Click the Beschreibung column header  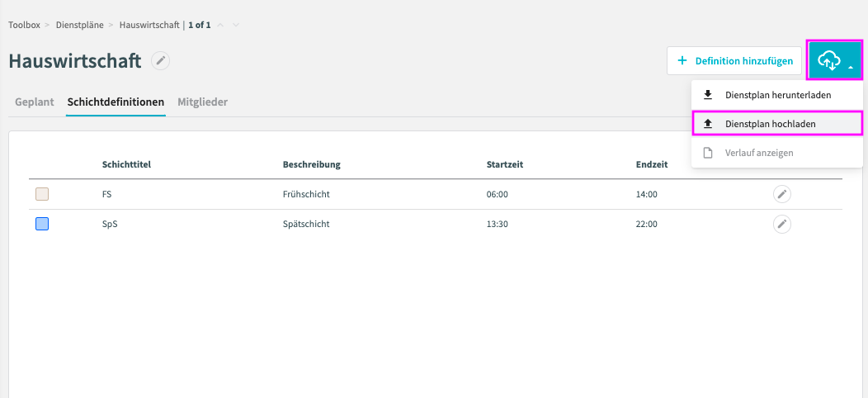click(311, 164)
